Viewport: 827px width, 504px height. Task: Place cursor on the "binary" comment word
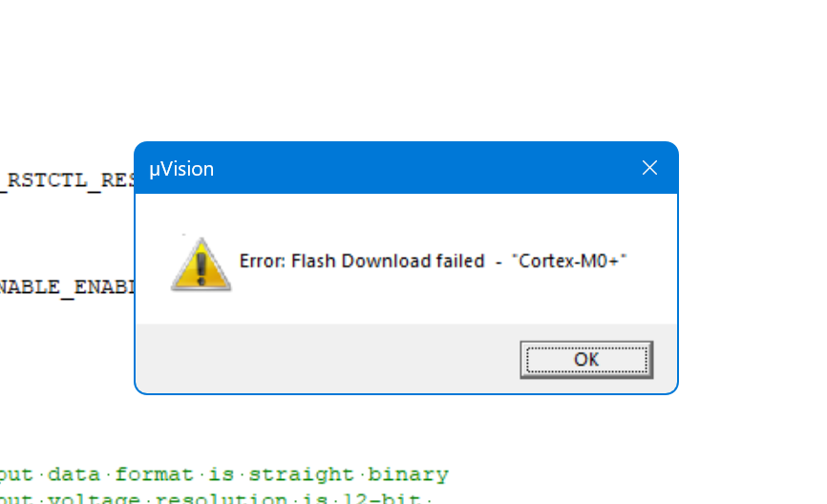pyautogui.click(x=408, y=474)
